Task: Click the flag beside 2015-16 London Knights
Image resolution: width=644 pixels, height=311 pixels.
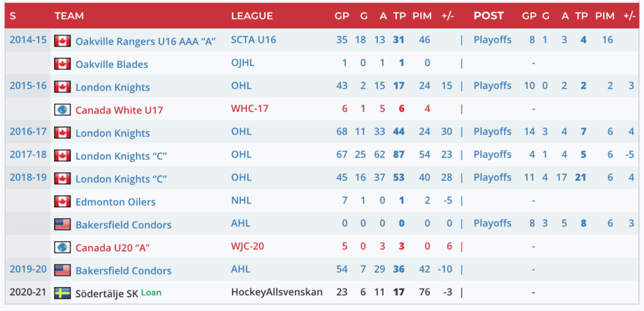Action: 62,87
